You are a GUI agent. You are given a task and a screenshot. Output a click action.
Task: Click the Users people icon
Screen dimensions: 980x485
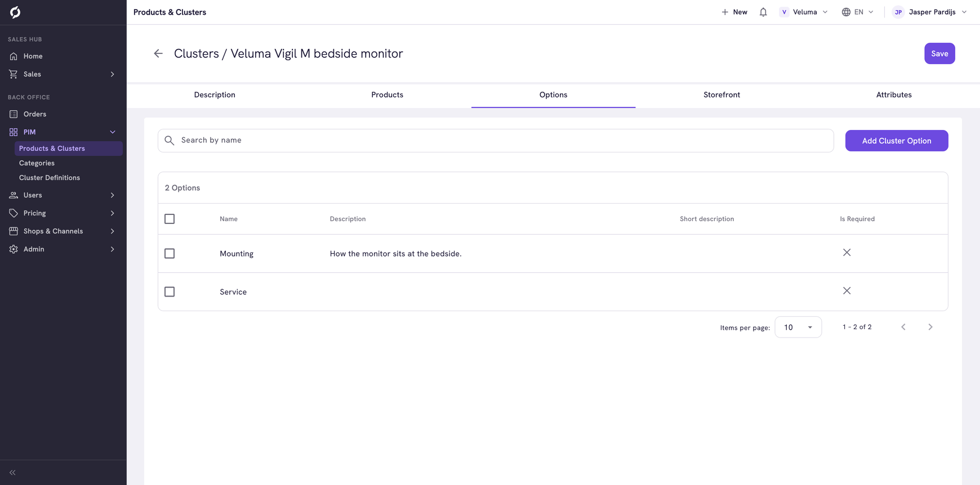(x=14, y=195)
